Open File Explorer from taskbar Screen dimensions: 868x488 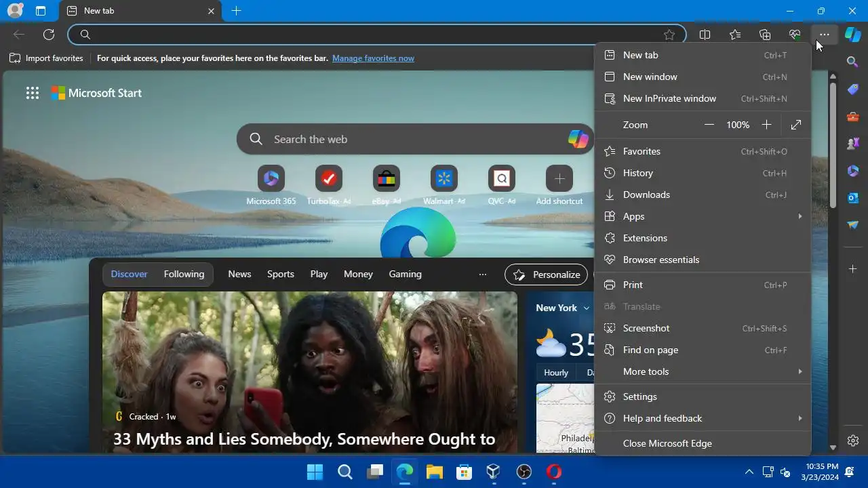pyautogui.click(x=434, y=472)
